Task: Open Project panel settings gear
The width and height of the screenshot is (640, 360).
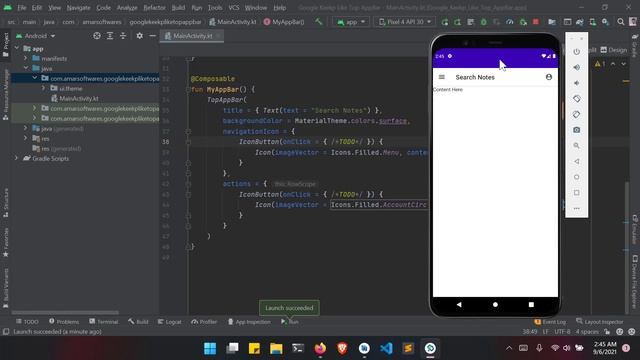Action: pyautogui.click(x=140, y=36)
